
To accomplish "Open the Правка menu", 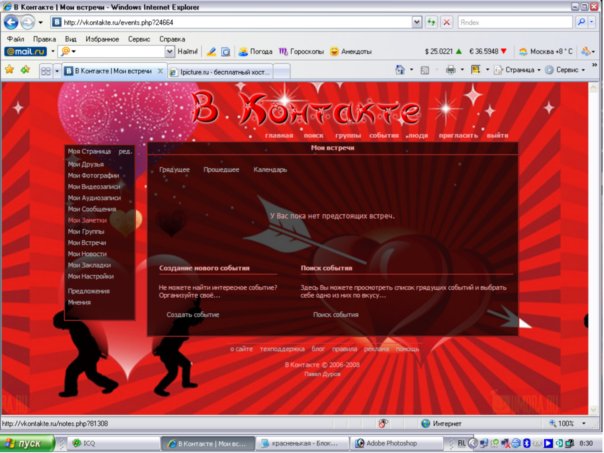I will point(44,39).
